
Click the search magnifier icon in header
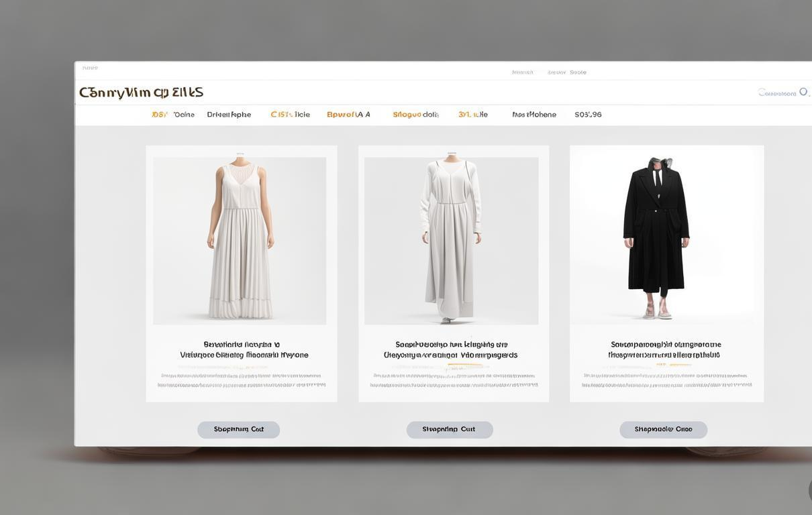tap(803, 92)
